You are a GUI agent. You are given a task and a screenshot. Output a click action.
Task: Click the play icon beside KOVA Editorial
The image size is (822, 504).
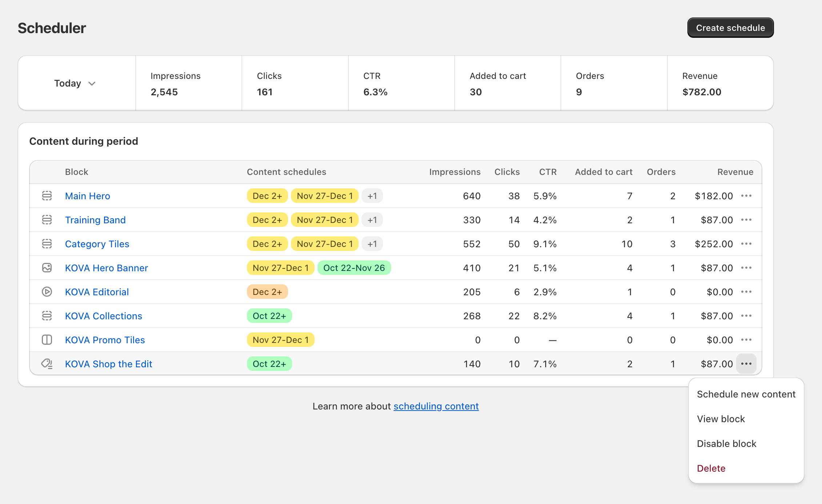pos(47,292)
